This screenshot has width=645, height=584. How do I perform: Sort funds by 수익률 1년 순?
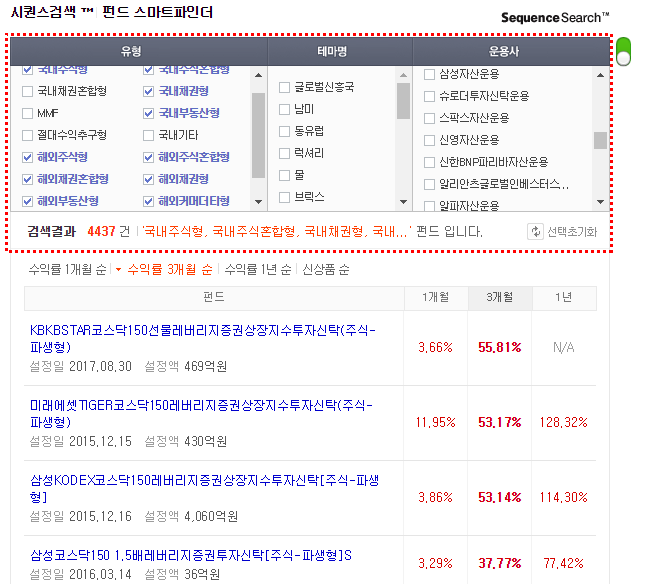(x=258, y=270)
